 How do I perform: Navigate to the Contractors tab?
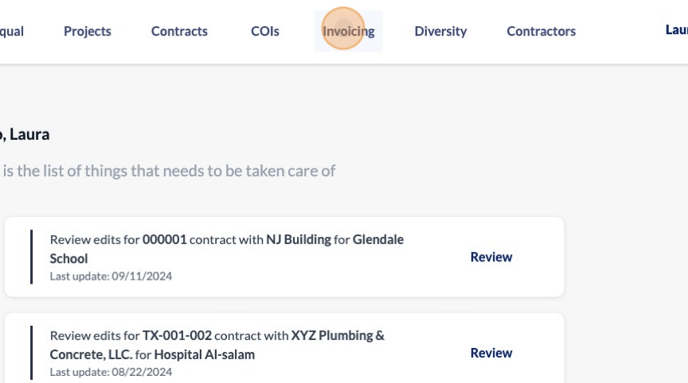541,31
